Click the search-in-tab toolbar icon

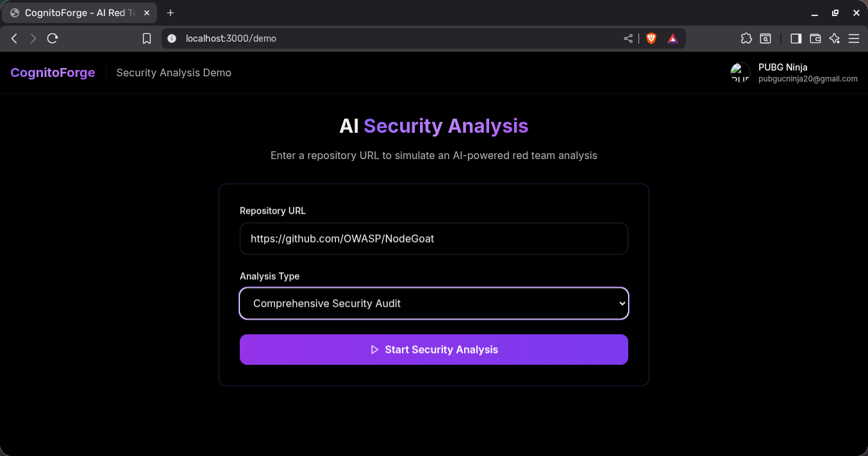click(x=765, y=38)
